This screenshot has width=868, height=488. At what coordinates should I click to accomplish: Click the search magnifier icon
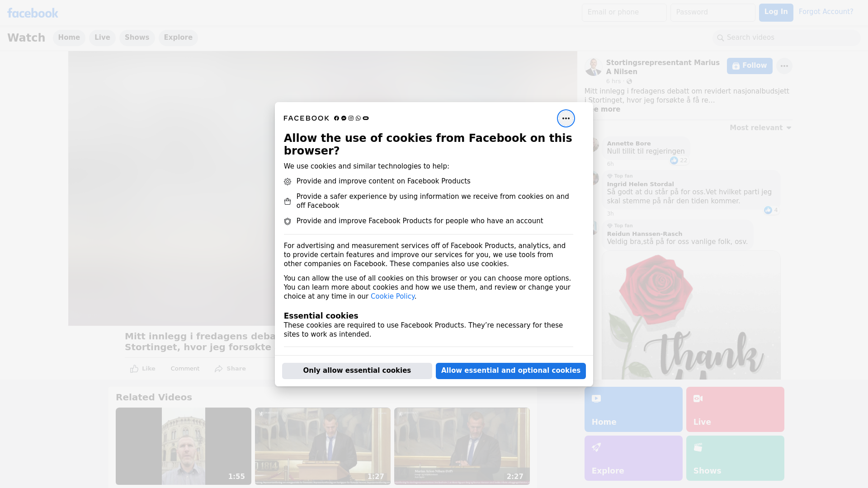tap(721, 38)
